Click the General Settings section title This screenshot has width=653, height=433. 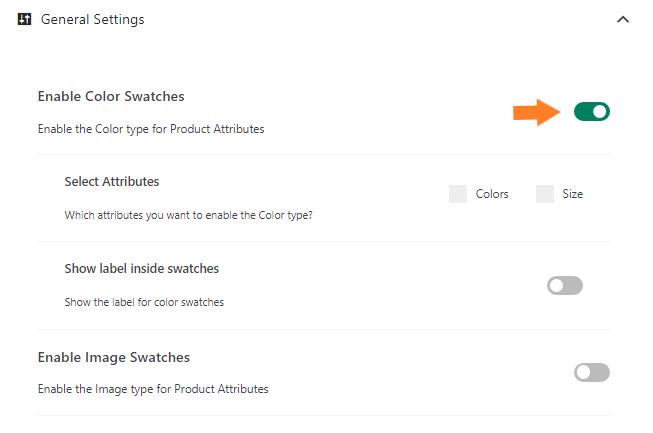tap(92, 19)
